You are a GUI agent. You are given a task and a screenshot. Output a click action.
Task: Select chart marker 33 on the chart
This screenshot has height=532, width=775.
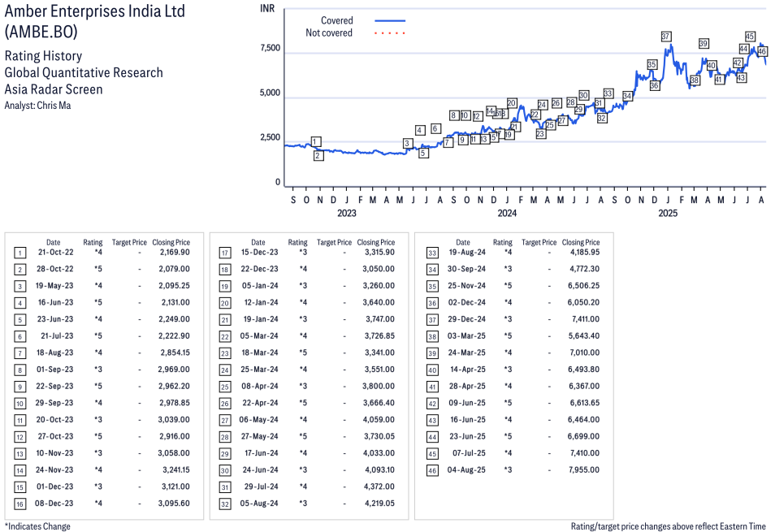pyautogui.click(x=608, y=93)
